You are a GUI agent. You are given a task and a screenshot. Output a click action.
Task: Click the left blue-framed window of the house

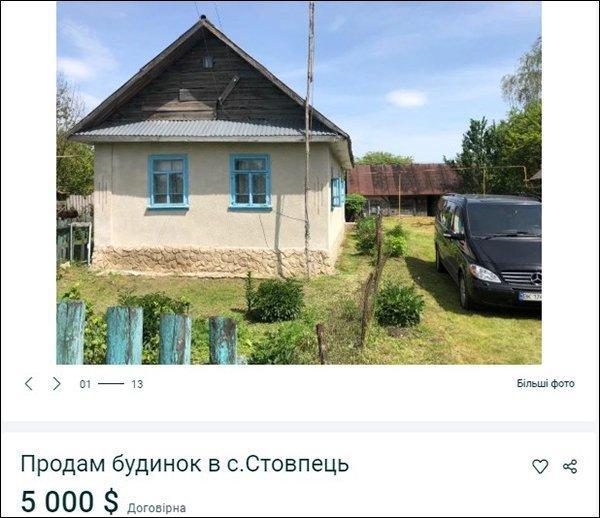click(x=168, y=182)
